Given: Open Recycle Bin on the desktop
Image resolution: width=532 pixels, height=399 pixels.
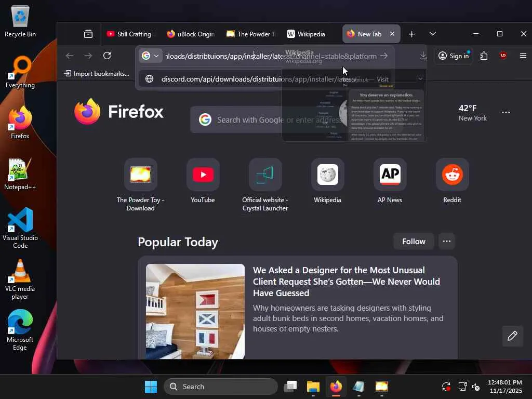Looking at the screenshot, I should click(x=20, y=21).
